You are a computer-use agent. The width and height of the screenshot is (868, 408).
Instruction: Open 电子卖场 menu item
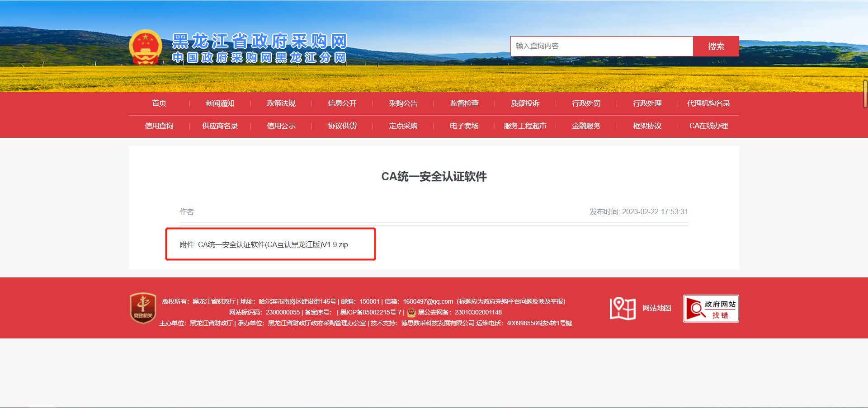tap(464, 126)
